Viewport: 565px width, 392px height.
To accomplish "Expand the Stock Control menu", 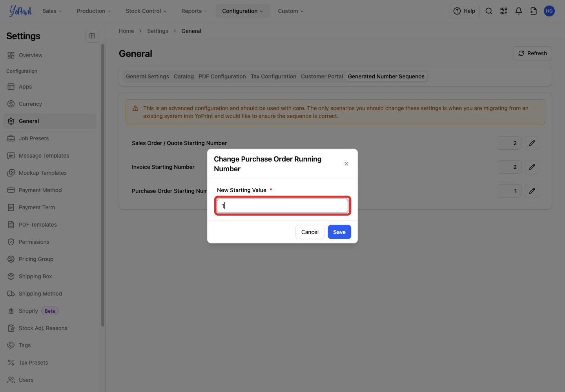I will 146,11.
